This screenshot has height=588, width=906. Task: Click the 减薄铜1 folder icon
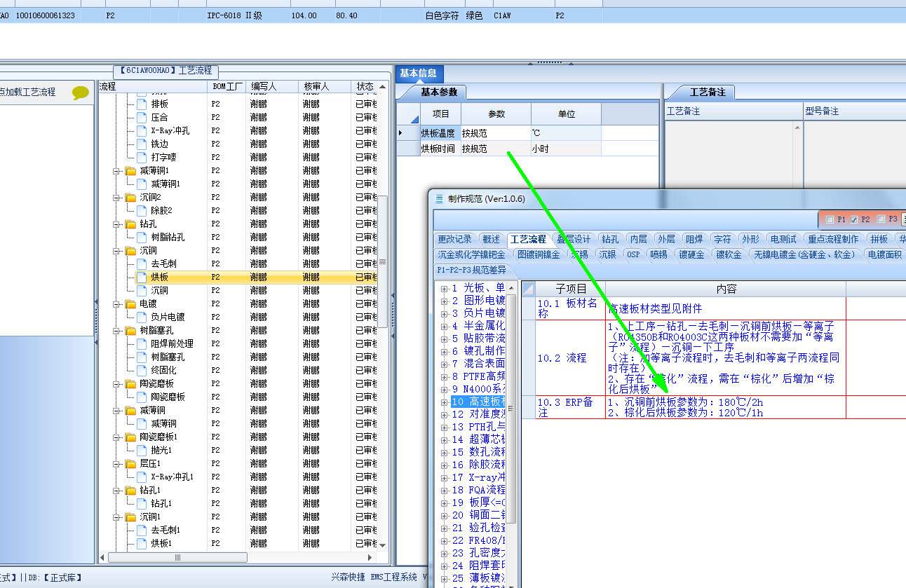tap(130, 170)
